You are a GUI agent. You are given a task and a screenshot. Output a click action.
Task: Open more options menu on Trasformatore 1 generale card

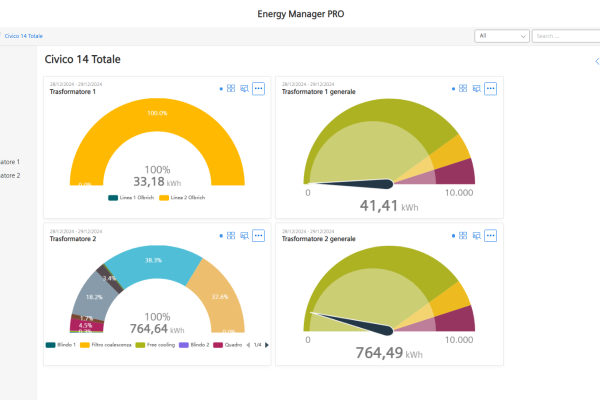click(491, 88)
